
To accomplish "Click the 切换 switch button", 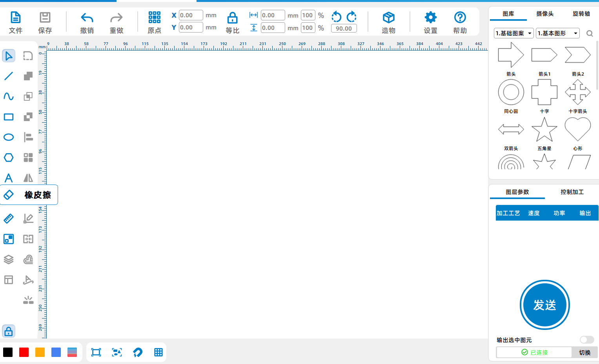I will (x=584, y=352).
